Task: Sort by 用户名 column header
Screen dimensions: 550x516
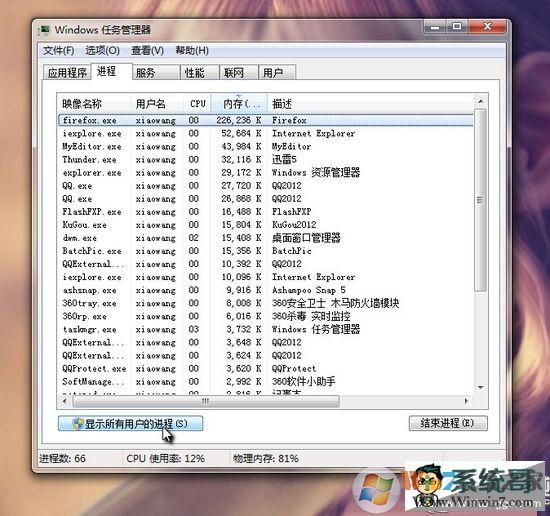Action: [x=157, y=103]
